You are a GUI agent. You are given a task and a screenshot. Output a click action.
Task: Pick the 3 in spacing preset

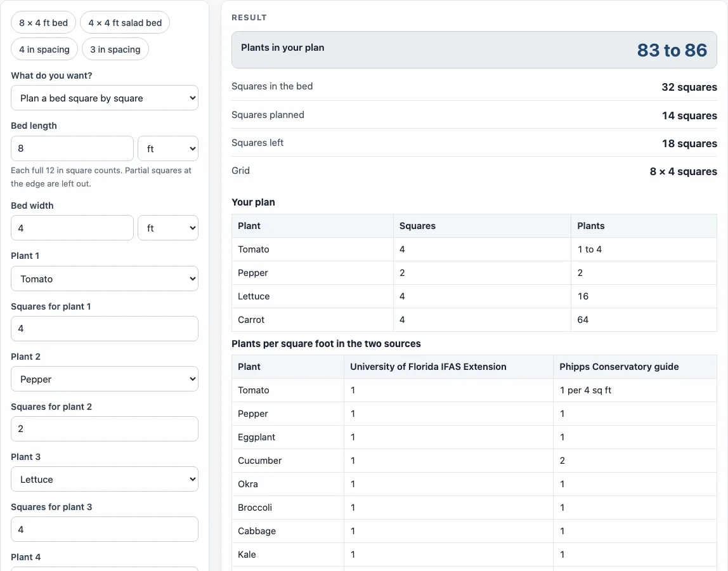pos(115,49)
